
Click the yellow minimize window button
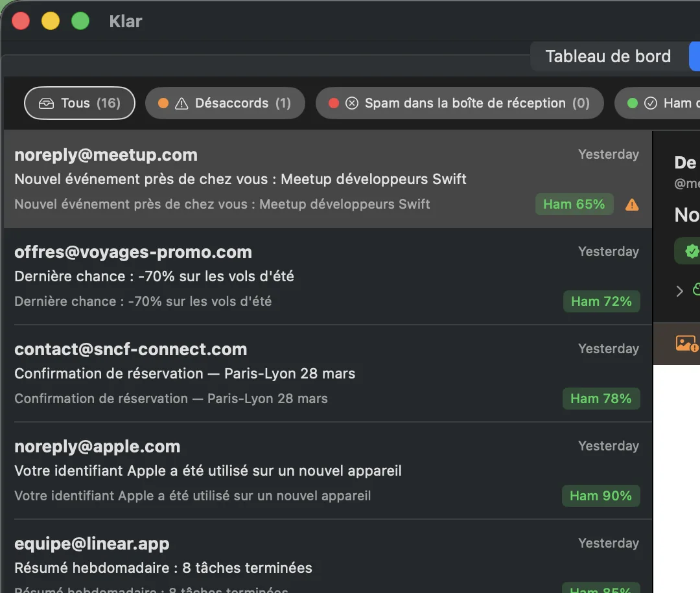pyautogui.click(x=51, y=21)
